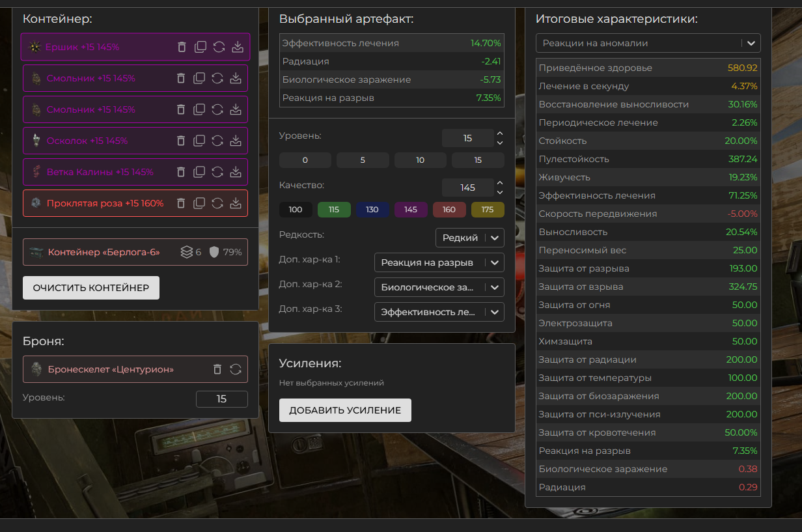The height and width of the screenshot is (532, 802).
Task: Open the Редкость rarity dropdown
Action: 469,238
